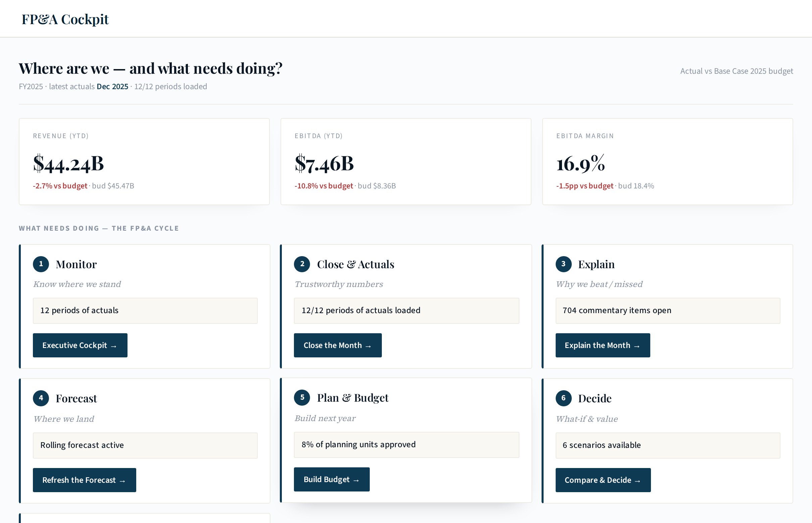The width and height of the screenshot is (812, 523).
Task: Open the Build Budget button
Action: pos(332,479)
